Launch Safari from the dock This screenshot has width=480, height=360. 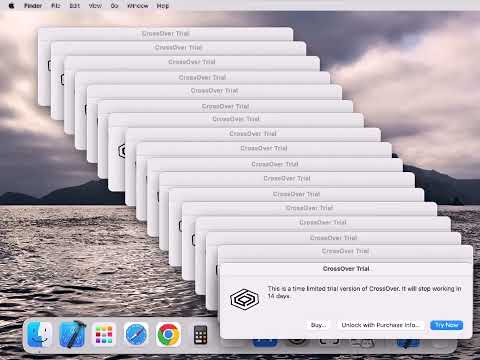click(136, 334)
